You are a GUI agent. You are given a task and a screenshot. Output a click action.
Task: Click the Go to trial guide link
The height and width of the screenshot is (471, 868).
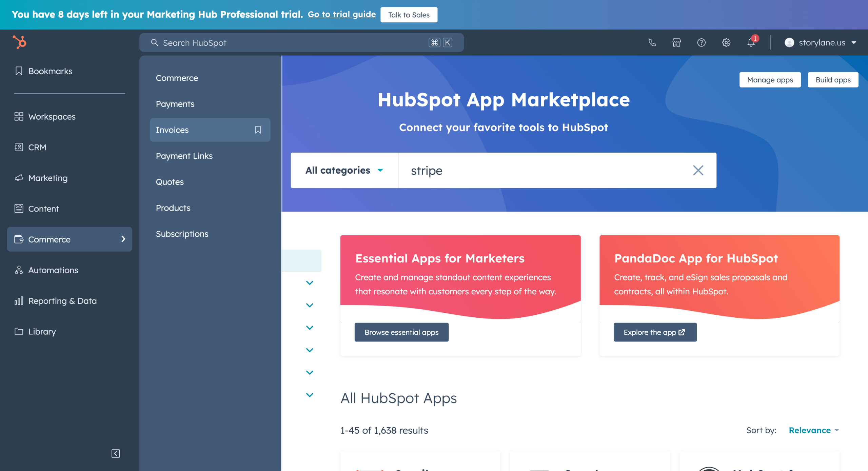point(341,14)
